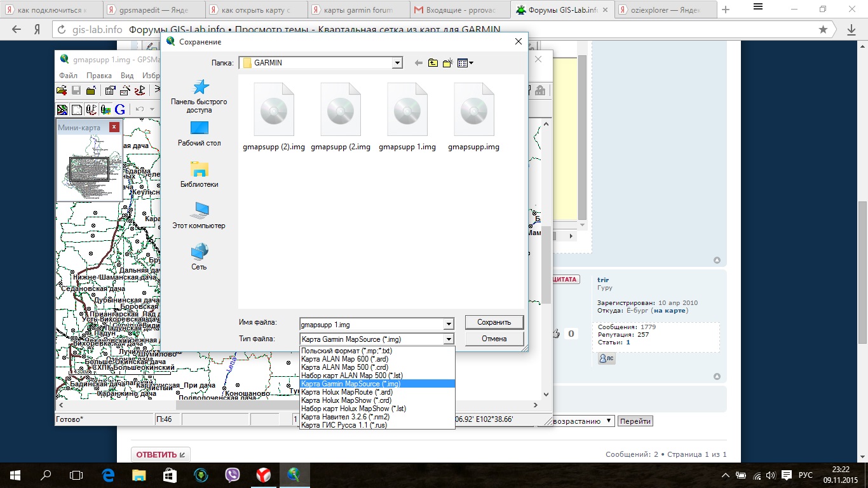Click the Сохранить button
Viewport: 868px width, 488px height.
pos(494,322)
